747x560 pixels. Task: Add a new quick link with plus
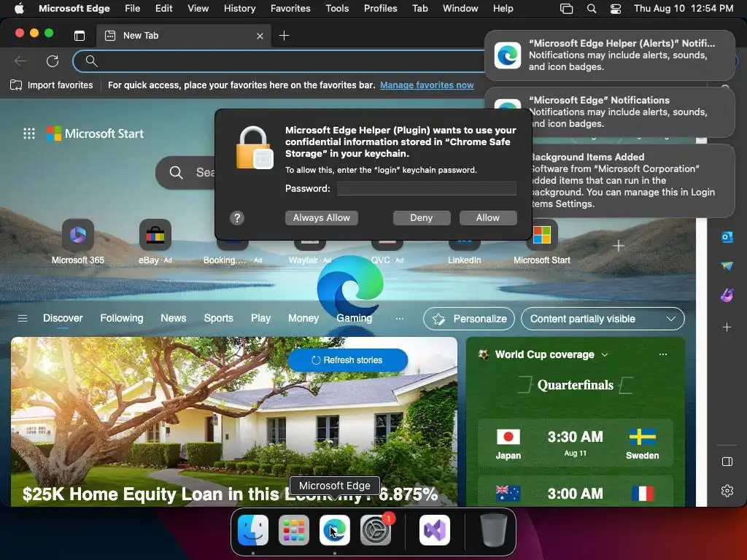[x=619, y=246]
